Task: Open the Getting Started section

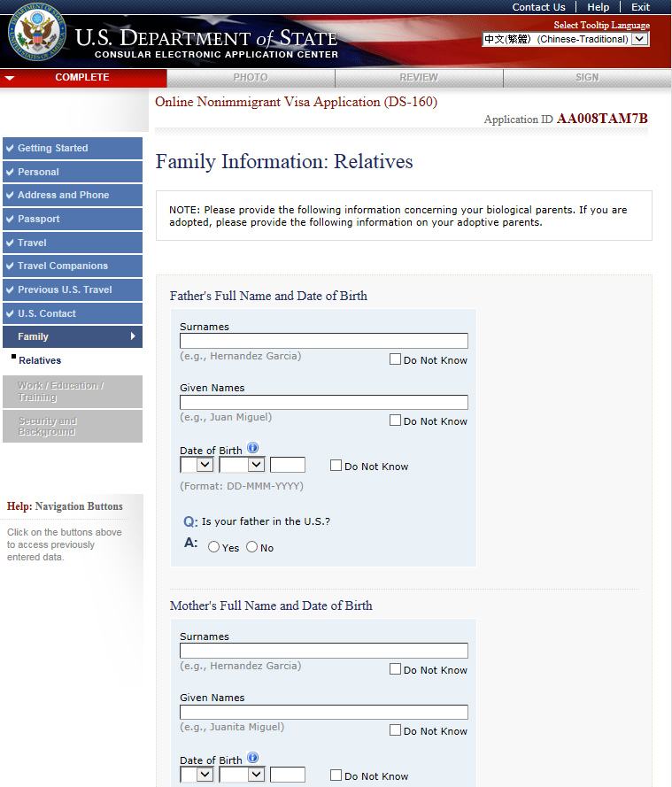Action: 73,148
